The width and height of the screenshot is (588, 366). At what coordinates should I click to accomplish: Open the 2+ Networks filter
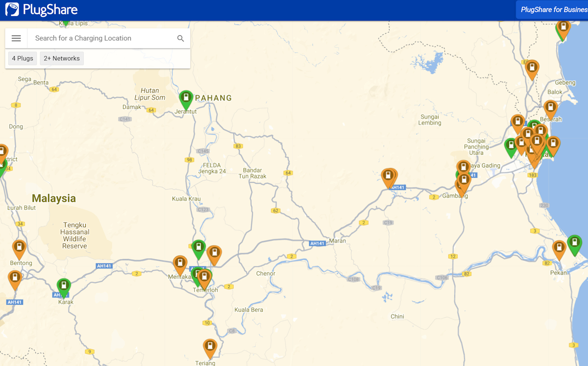click(62, 58)
